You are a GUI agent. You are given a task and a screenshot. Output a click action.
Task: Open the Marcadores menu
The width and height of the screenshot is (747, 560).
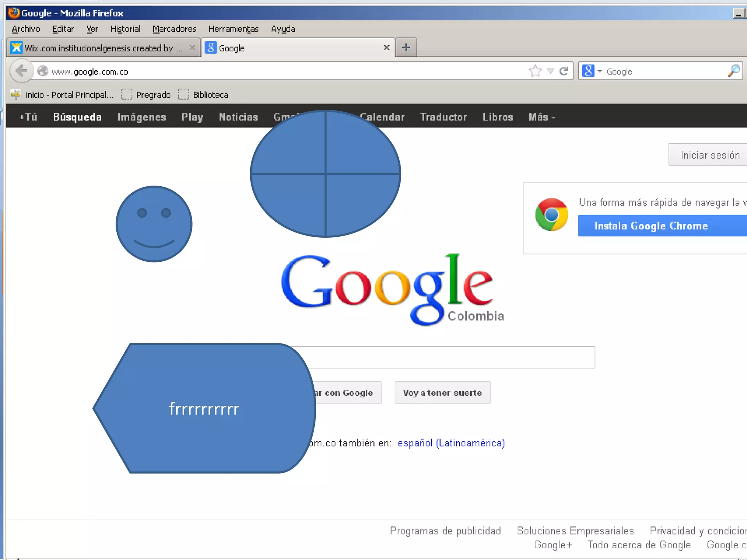[x=174, y=29]
